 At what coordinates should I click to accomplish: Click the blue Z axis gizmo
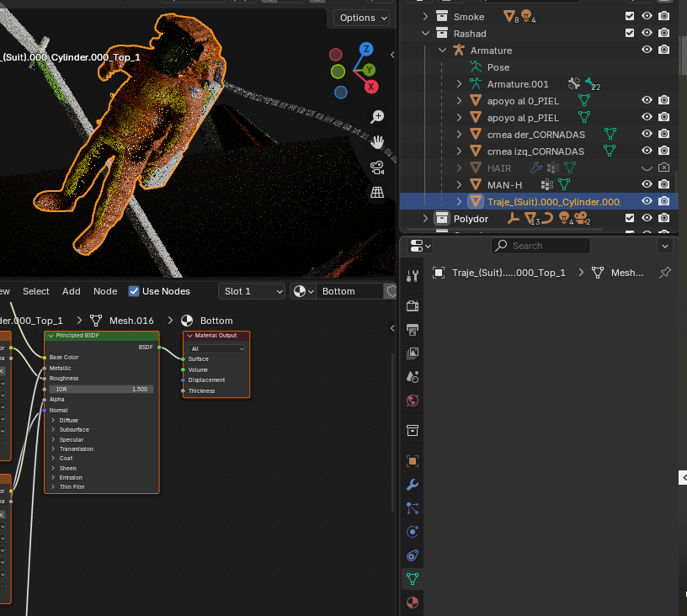click(366, 49)
